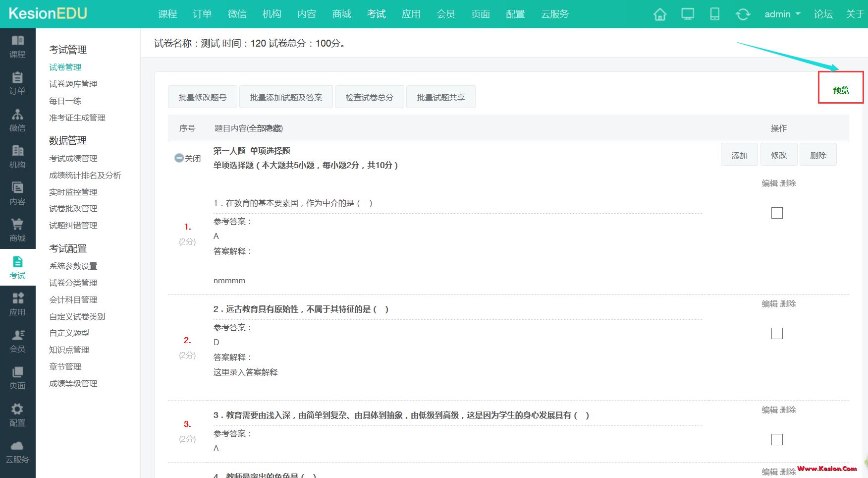Select the 微信 icon in the sidebar

18,120
